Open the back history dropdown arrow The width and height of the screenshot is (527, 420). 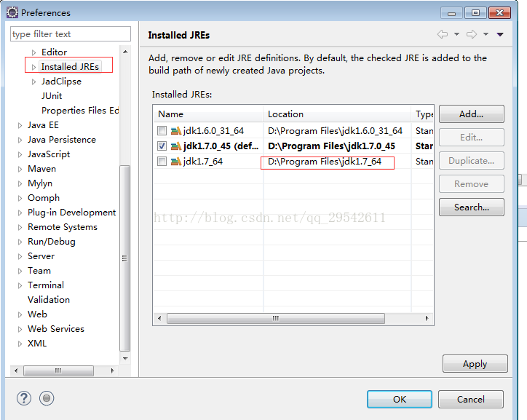coord(456,34)
